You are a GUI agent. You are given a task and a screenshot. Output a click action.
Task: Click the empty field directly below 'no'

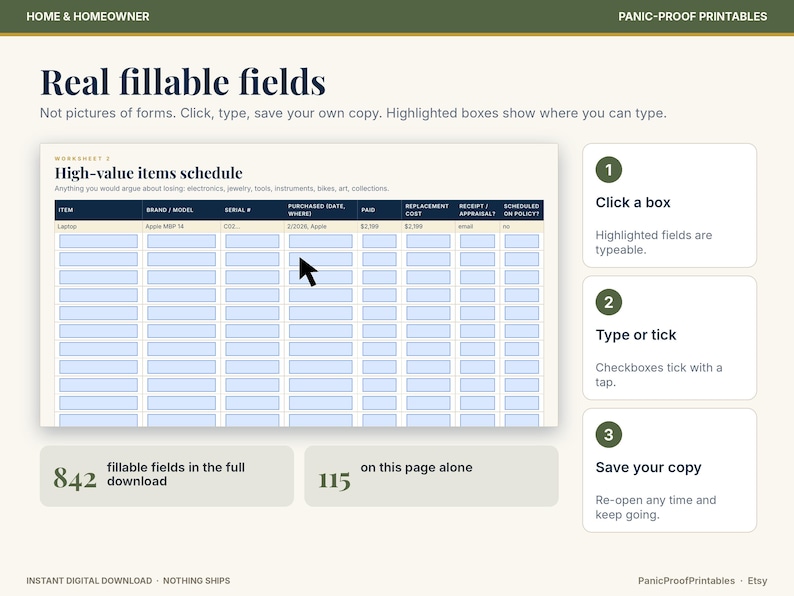522,241
